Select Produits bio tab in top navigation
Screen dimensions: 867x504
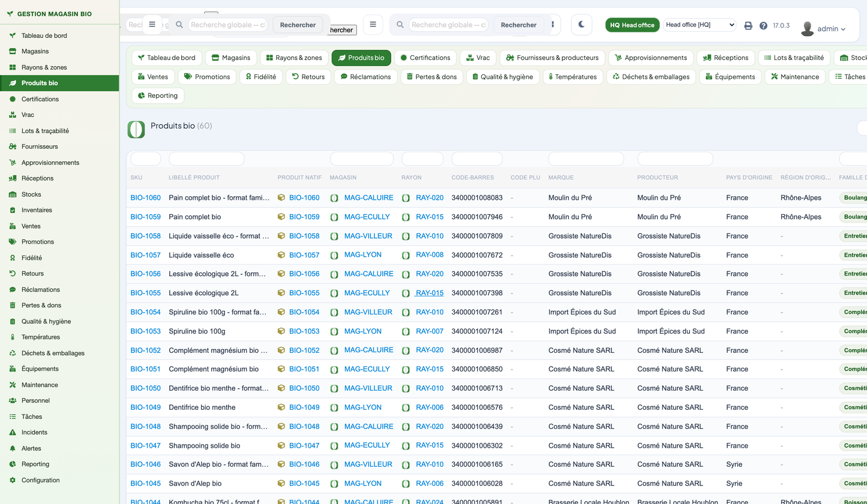(361, 58)
